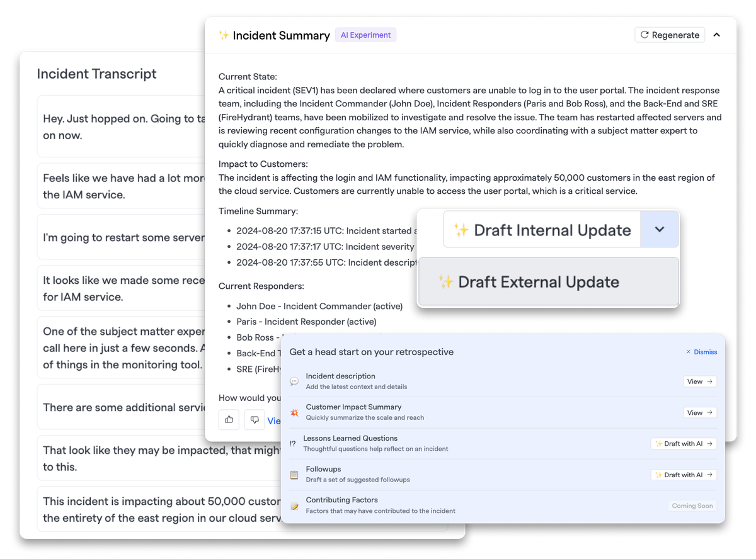756x559 pixels.
Task: Collapse the Incident Summary panel chevron
Action: [x=716, y=35]
